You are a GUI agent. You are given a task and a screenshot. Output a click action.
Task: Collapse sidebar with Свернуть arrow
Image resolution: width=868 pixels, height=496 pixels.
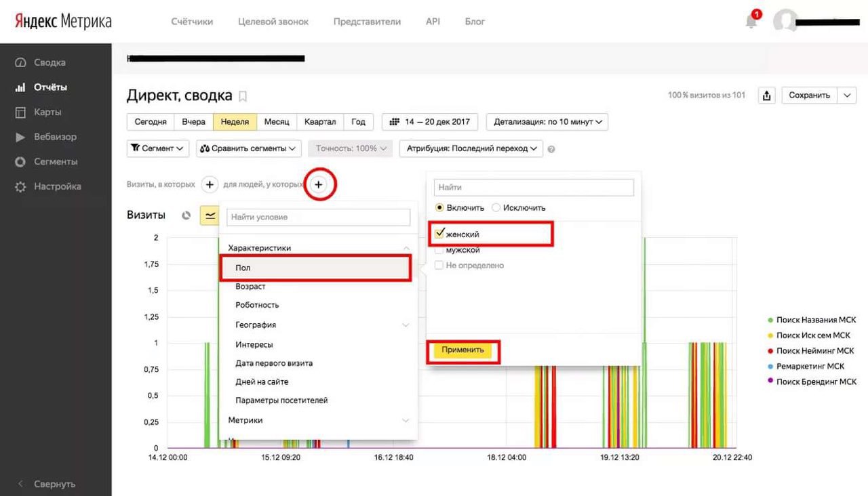pos(20,484)
